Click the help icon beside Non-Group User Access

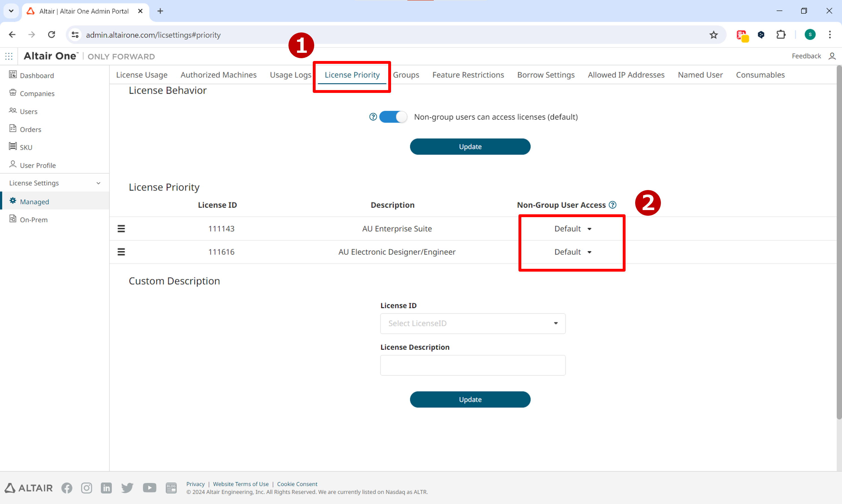(x=612, y=205)
